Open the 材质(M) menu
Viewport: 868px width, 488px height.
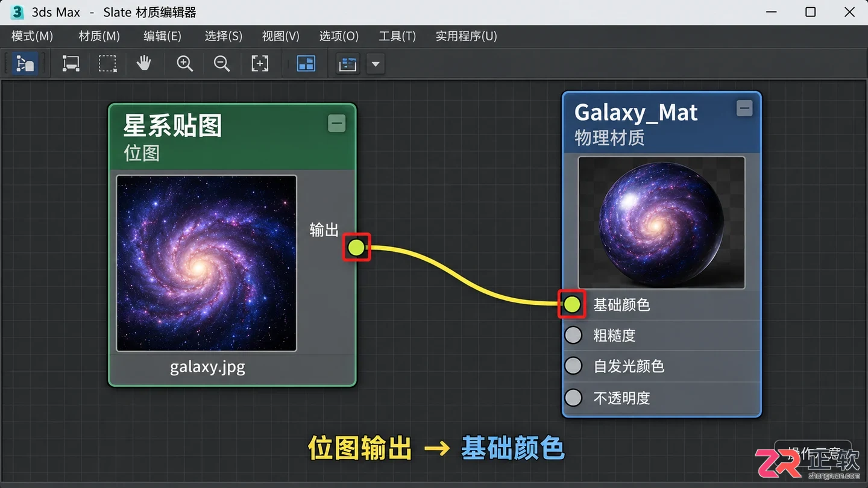tap(99, 36)
